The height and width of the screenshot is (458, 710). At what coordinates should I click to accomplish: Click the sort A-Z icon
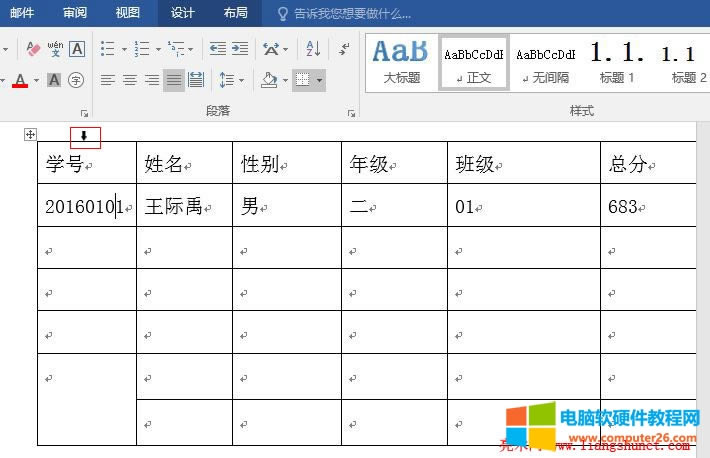313,48
